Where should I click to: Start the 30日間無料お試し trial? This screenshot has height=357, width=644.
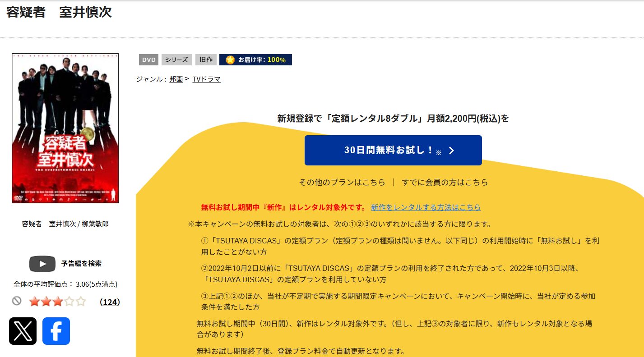[393, 150]
